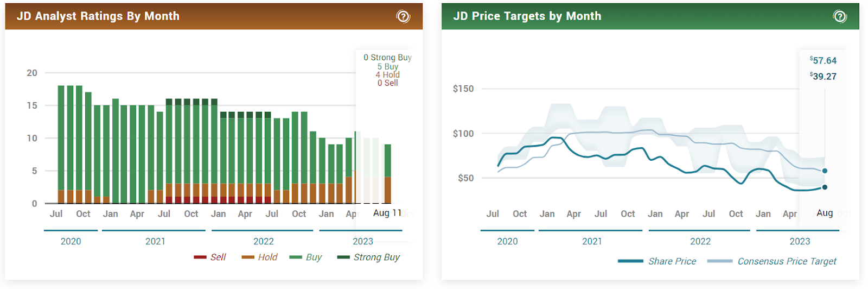The width and height of the screenshot is (868, 289).
Task: Click the '4 Hold' tooltip line
Action: [x=388, y=74]
